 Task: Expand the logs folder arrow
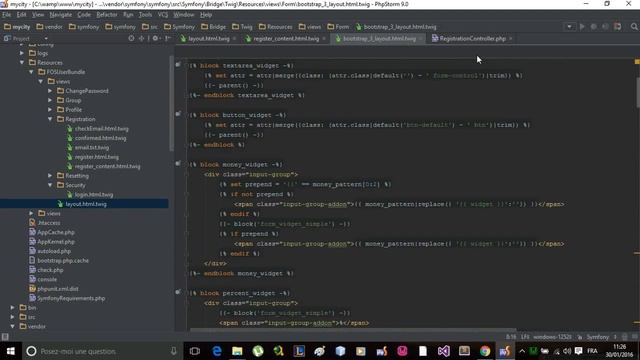[22, 53]
